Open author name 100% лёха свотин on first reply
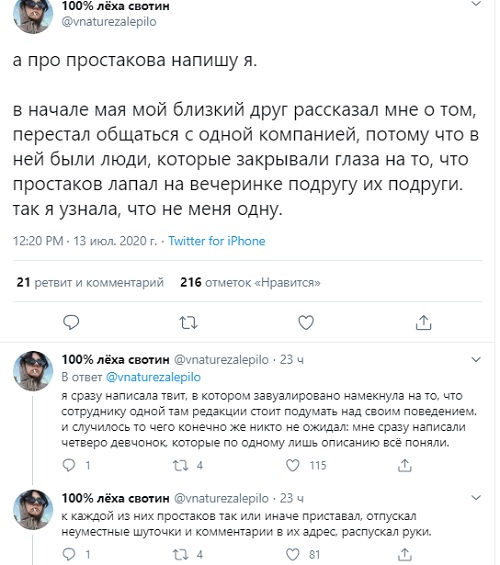500x565 pixels. pos(115,359)
